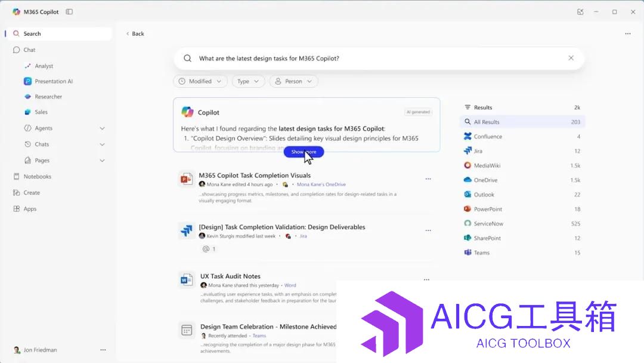Open the Apps section
Screen dimensions: 644x363
click(x=30, y=209)
